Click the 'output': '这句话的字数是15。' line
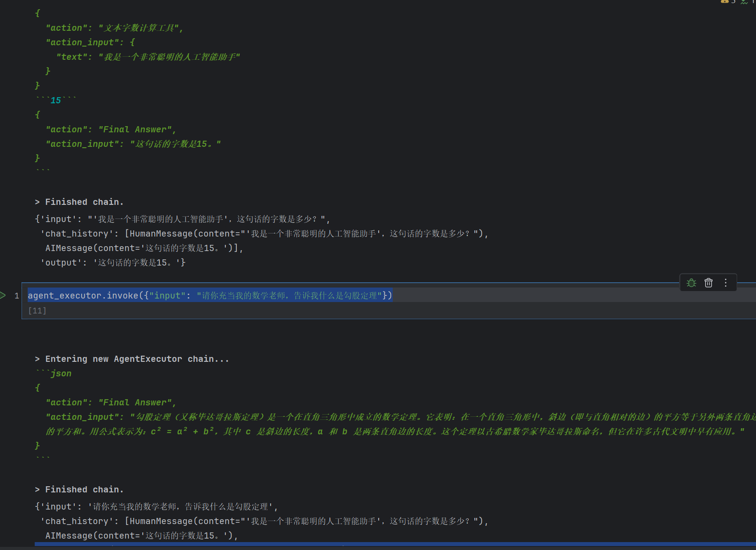The height and width of the screenshot is (550, 756). (113, 262)
